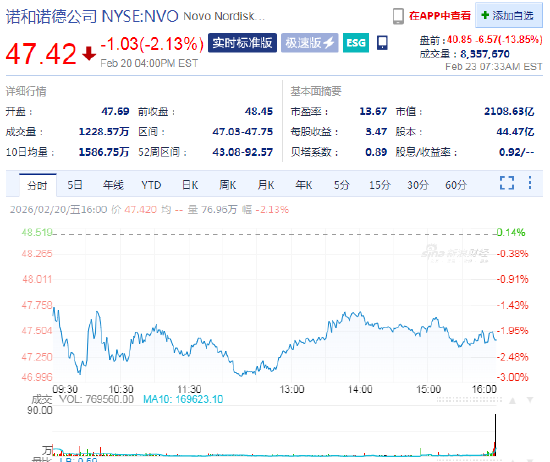This screenshot has height=462, width=550.
Task: Click the VOL: 769560.00 label
Action: pyautogui.click(x=96, y=399)
